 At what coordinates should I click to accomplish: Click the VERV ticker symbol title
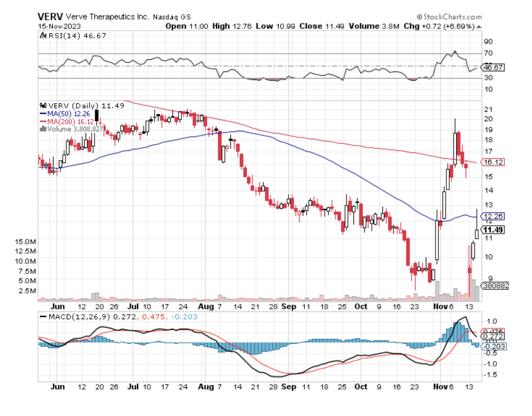click(x=50, y=17)
